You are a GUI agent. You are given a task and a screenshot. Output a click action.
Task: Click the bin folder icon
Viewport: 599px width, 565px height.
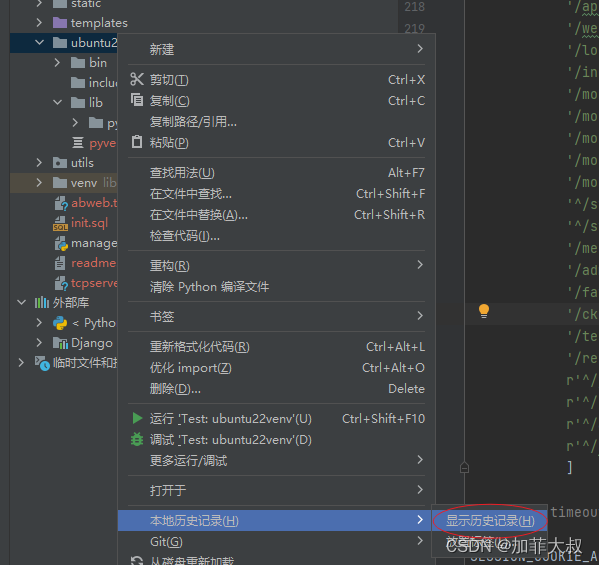(x=78, y=63)
